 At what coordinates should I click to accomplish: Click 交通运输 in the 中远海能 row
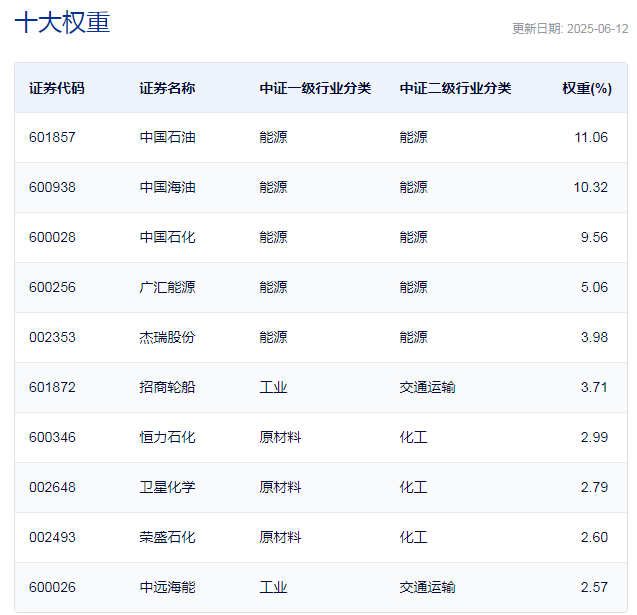427,587
